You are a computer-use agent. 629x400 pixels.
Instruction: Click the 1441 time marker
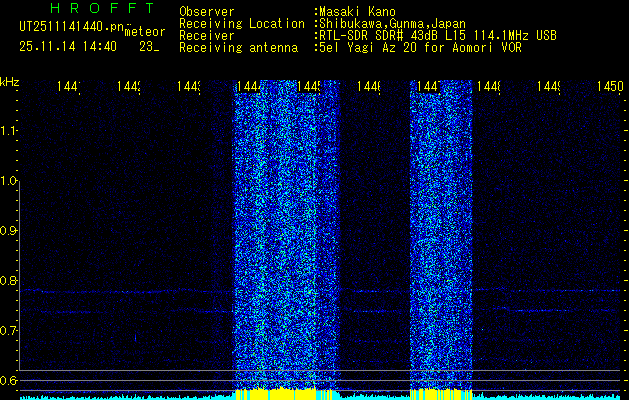point(69,86)
